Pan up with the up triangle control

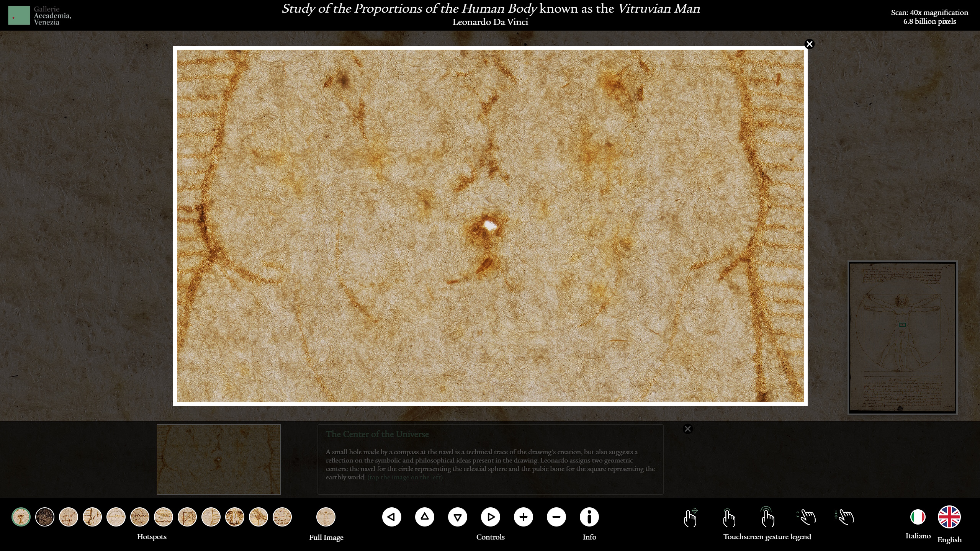tap(424, 517)
